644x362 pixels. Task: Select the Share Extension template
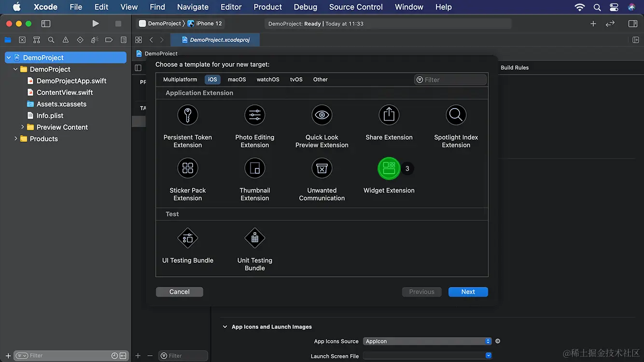click(389, 115)
